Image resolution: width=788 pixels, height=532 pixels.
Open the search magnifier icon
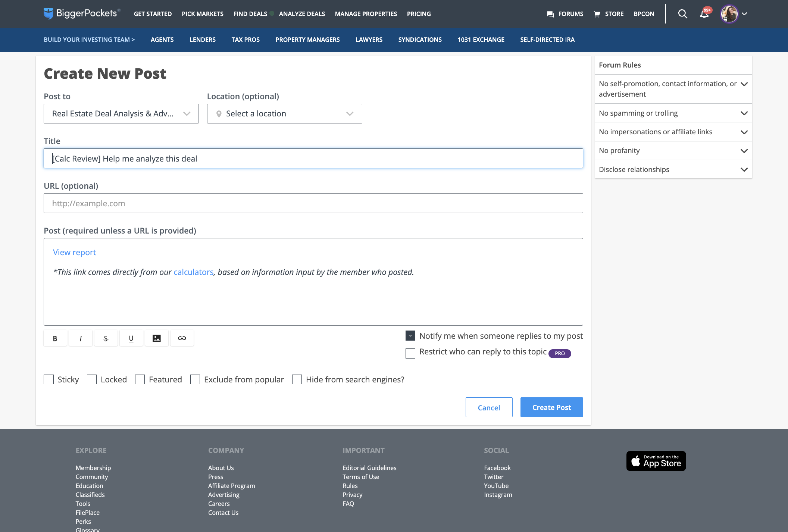tap(682, 14)
